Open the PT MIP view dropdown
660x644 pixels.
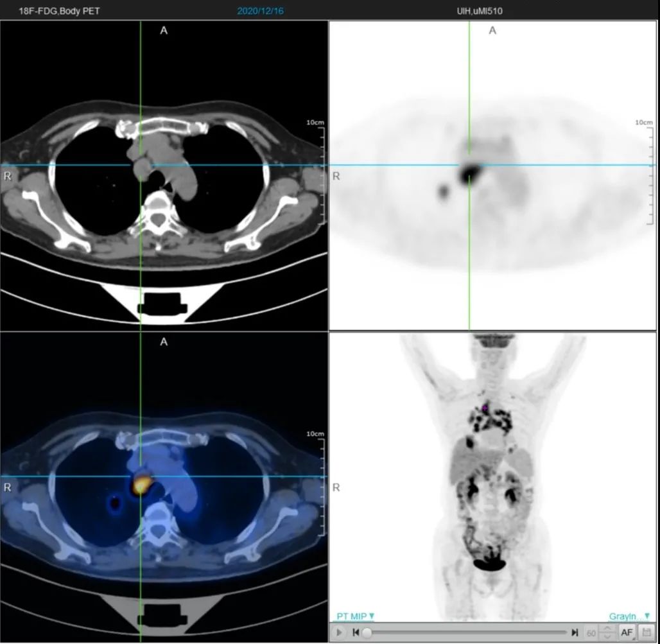point(355,616)
